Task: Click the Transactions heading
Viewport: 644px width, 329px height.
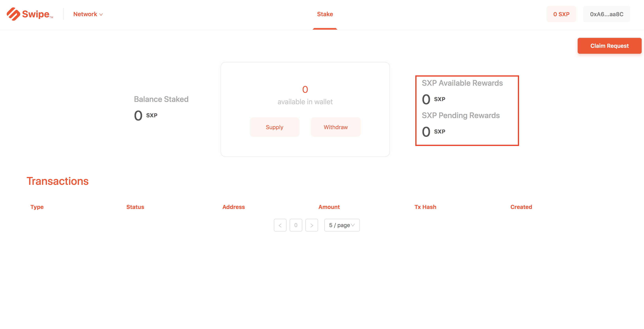Action: 57,181
